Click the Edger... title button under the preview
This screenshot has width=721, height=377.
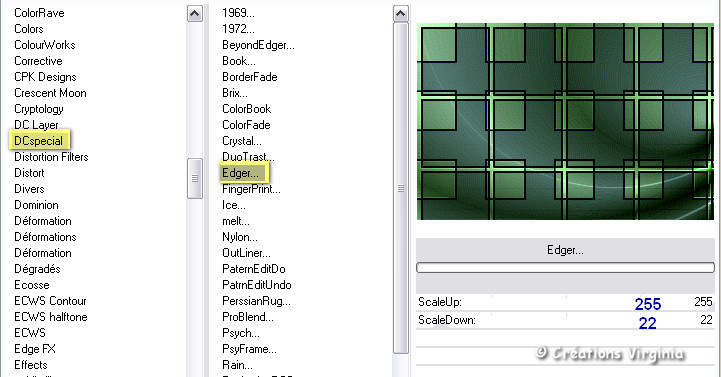[x=565, y=250]
